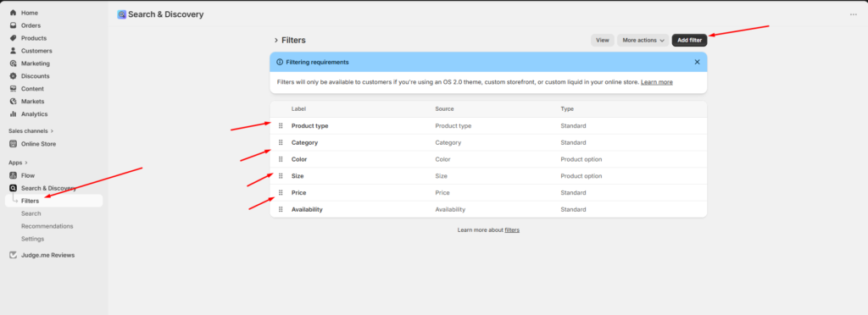868x315 pixels.
Task: Click the Add filter button
Action: pyautogui.click(x=689, y=41)
